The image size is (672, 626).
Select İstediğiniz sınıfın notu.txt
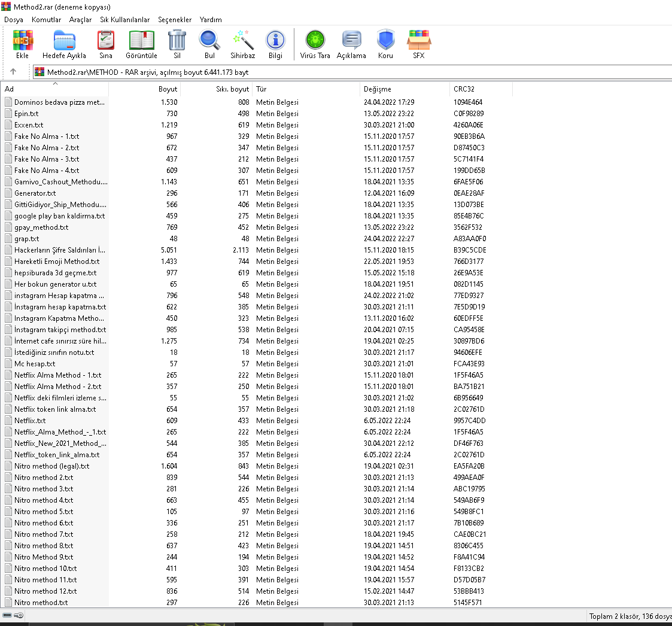pos(54,352)
